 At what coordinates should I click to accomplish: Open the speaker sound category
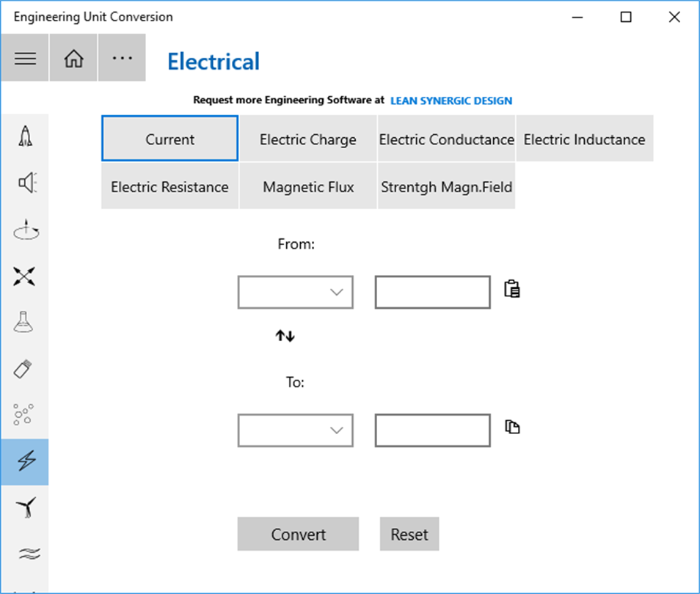click(x=25, y=183)
